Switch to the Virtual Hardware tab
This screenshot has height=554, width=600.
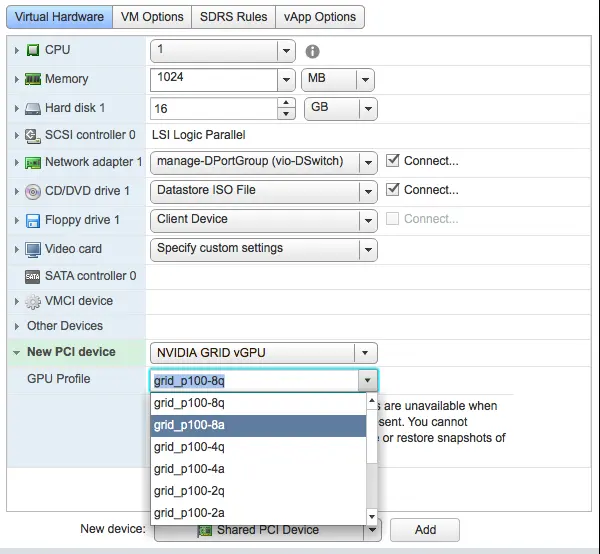59,17
